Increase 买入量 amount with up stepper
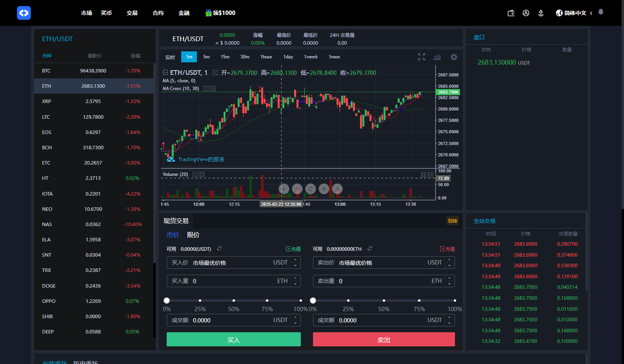The height and width of the screenshot is (364, 624). click(x=295, y=278)
